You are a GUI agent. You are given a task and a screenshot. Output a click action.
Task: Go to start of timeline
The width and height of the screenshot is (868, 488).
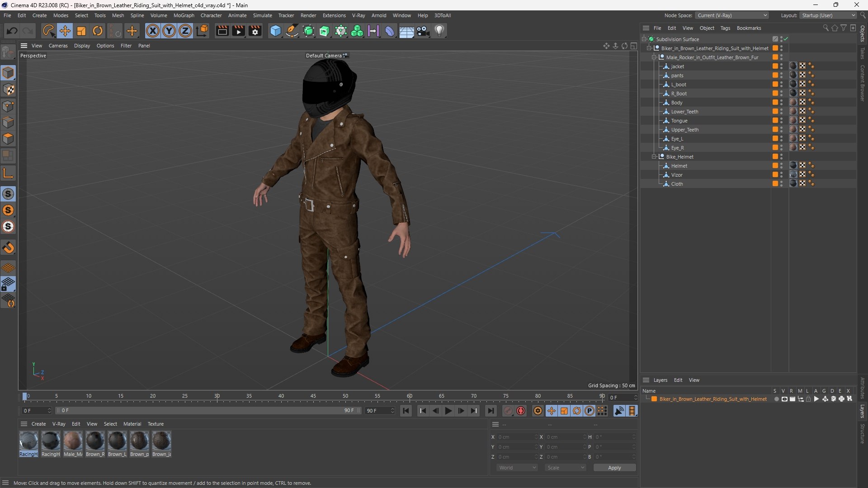(x=406, y=411)
